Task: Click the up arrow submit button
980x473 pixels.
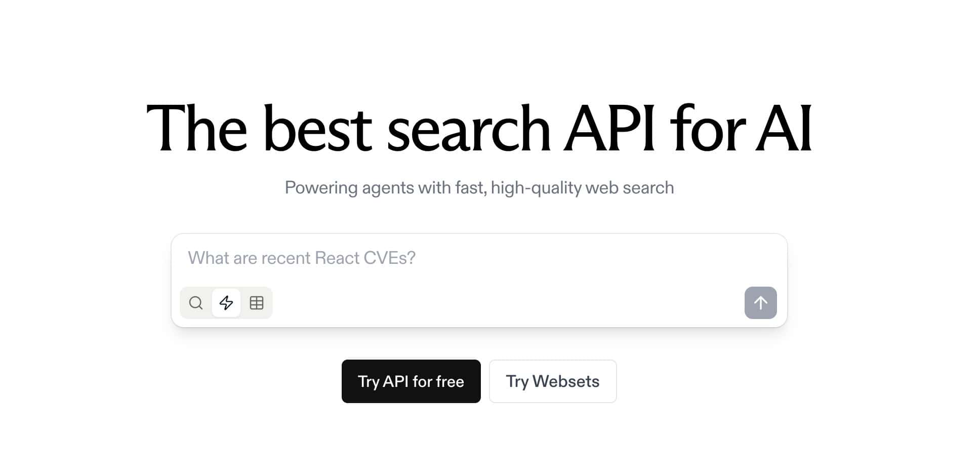Action: (x=760, y=303)
